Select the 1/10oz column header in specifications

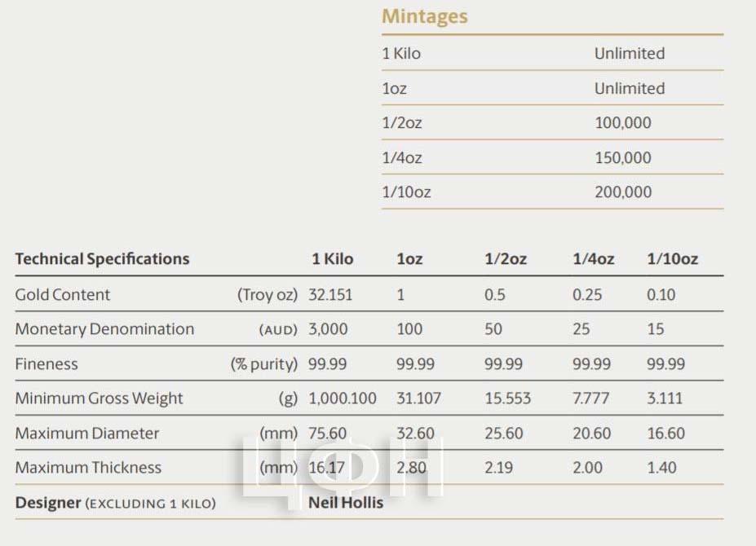click(672, 259)
